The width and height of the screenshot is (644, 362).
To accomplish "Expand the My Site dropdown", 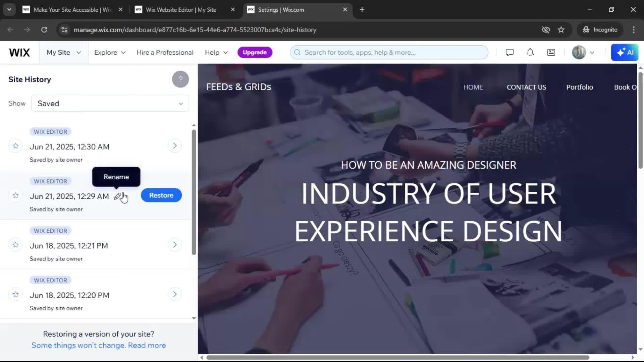I will 64,53.
